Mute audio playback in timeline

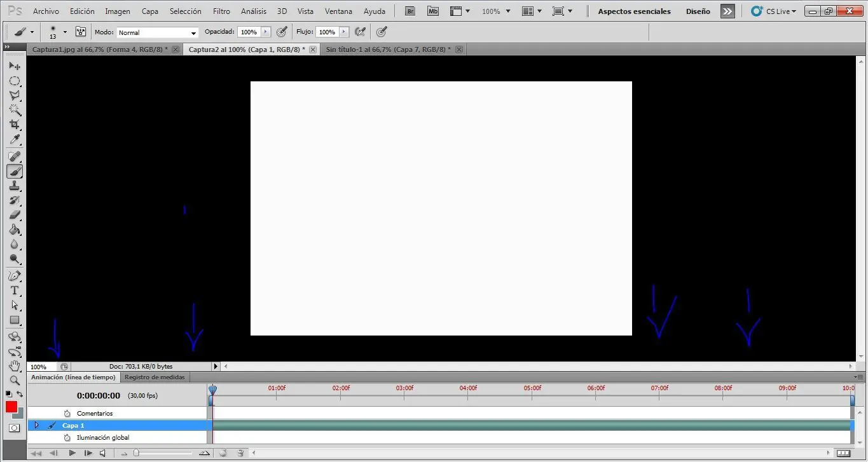tap(102, 453)
